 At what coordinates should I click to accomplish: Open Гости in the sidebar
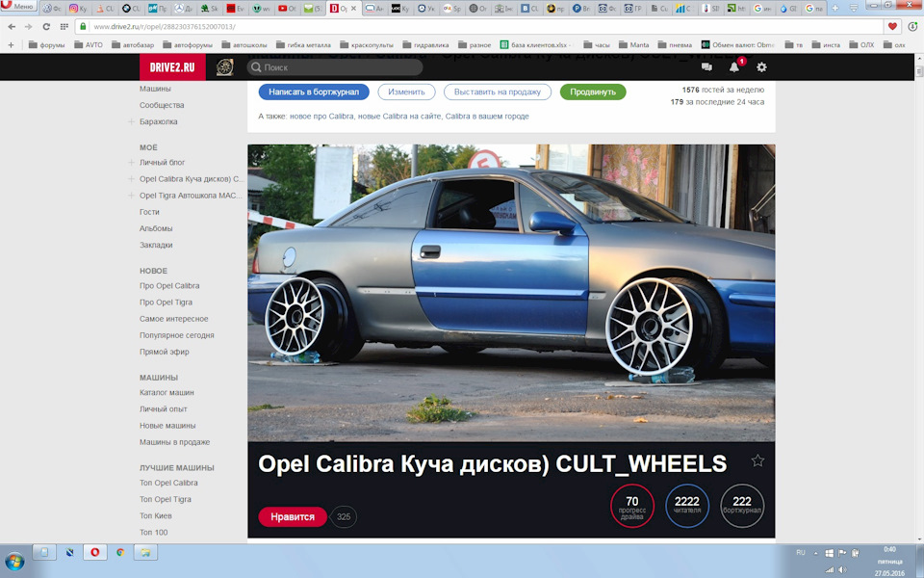tap(149, 212)
